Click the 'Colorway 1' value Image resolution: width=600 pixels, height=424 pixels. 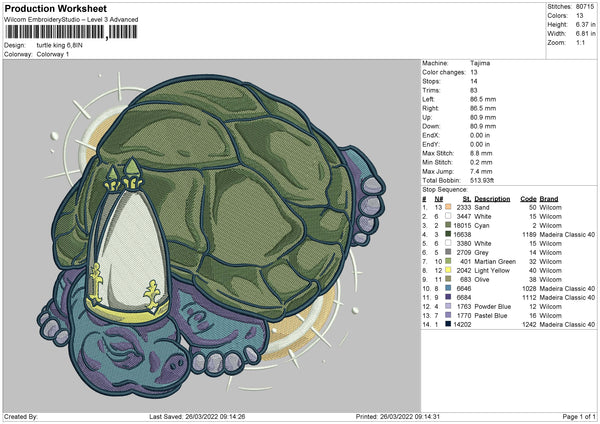(53, 54)
